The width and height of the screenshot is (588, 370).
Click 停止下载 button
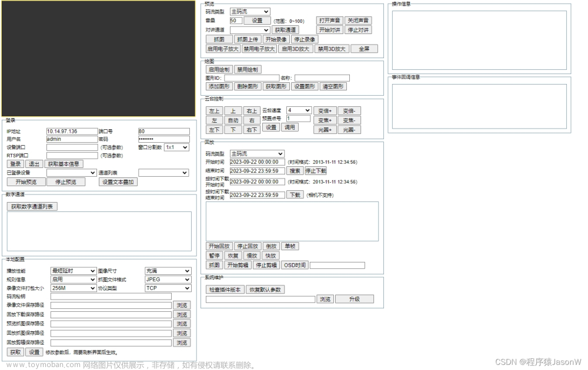coord(316,171)
